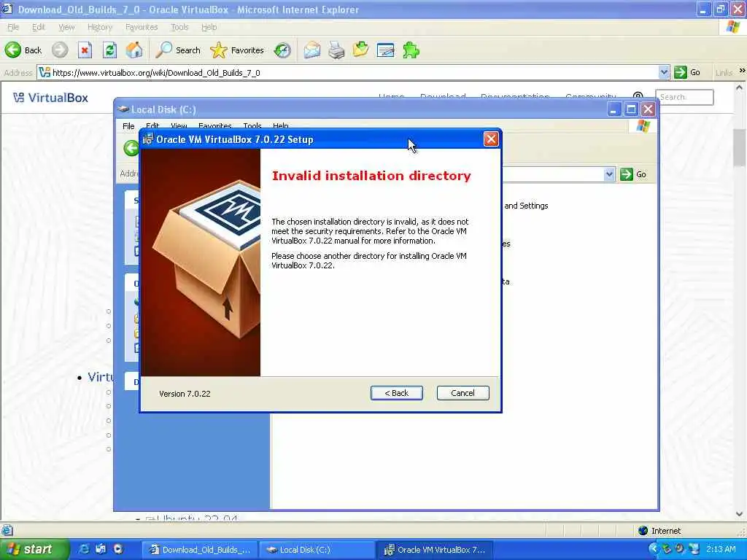Open the File menu in Local Disk window

(128, 125)
